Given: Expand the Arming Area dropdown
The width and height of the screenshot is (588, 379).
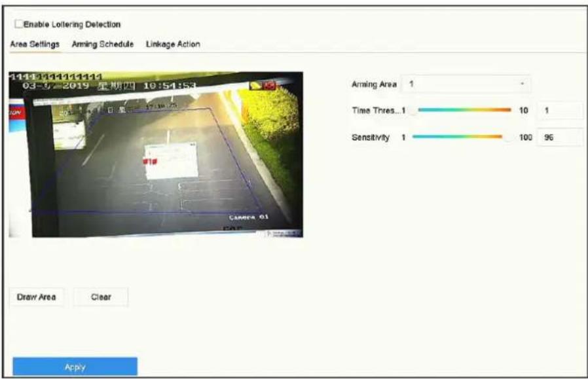Looking at the screenshot, I should point(466,84).
